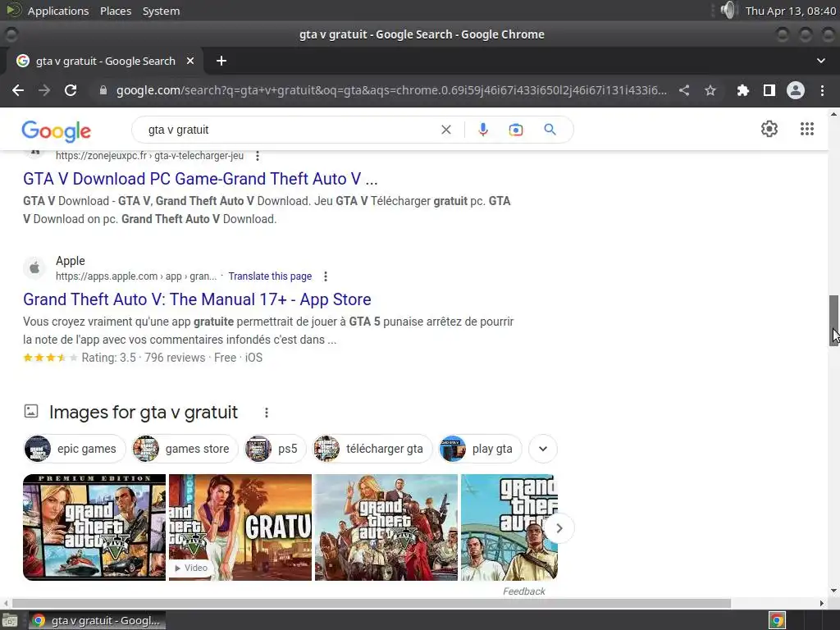The height and width of the screenshot is (630, 840).
Task: Open more options for zonejeuxpc.fr result
Action: (x=258, y=156)
